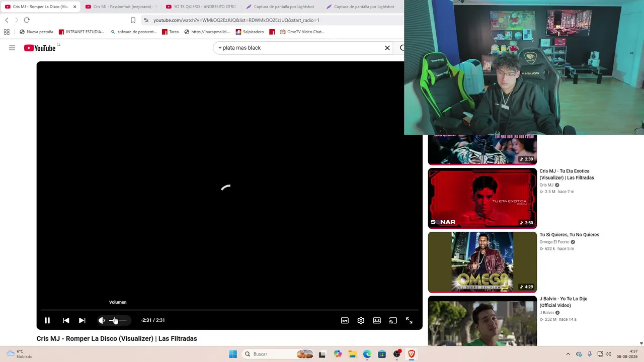Open the YouTube guide hamburger menu
Image resolution: width=644 pixels, height=362 pixels.
tap(12, 48)
